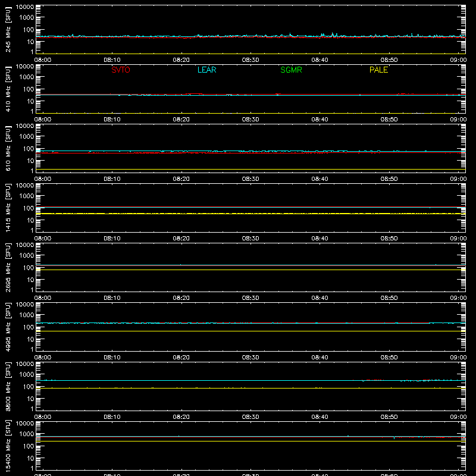Screen dimensions: 476x476
Task: Click the cyan LEAR legend label
Action: (x=206, y=70)
